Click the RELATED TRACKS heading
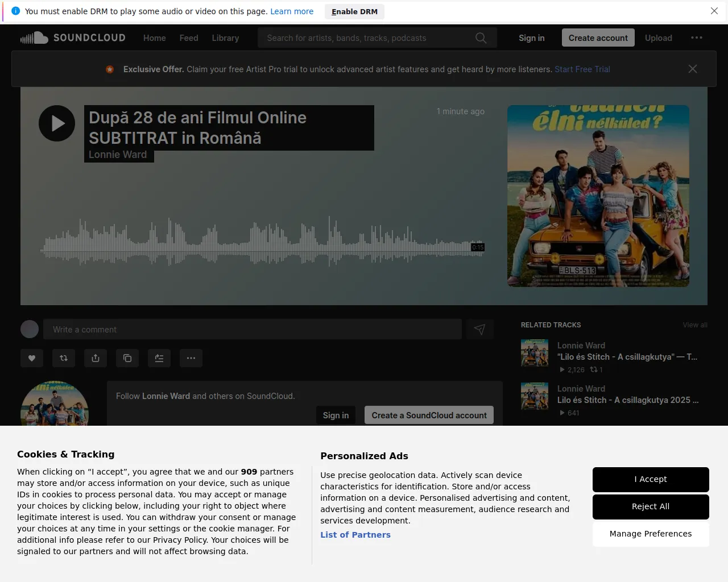 (x=551, y=325)
